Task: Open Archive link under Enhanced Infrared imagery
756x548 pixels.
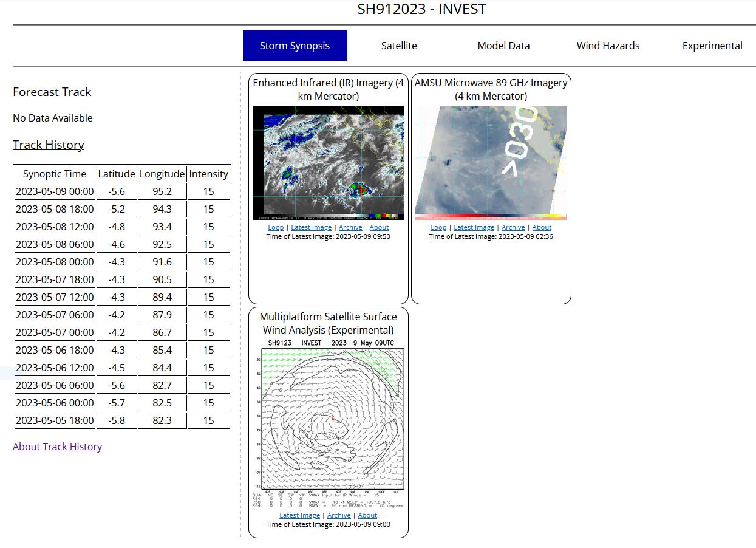Action: tap(350, 227)
